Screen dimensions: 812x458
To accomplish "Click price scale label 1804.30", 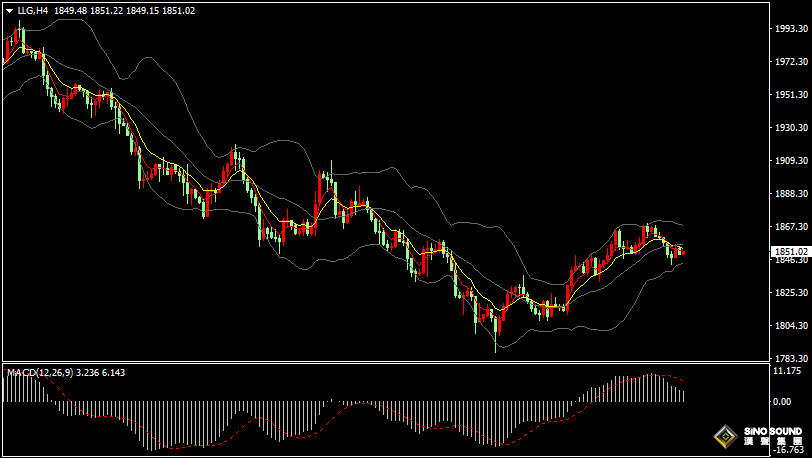I will pos(792,326).
